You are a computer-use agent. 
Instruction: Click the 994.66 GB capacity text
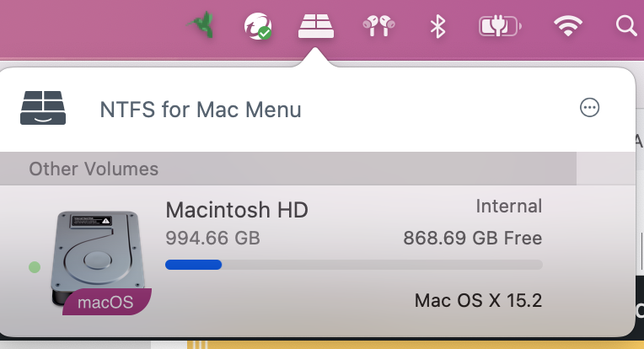(x=212, y=238)
